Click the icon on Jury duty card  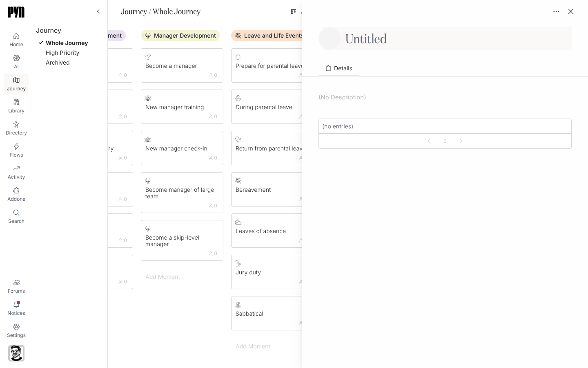(238, 263)
